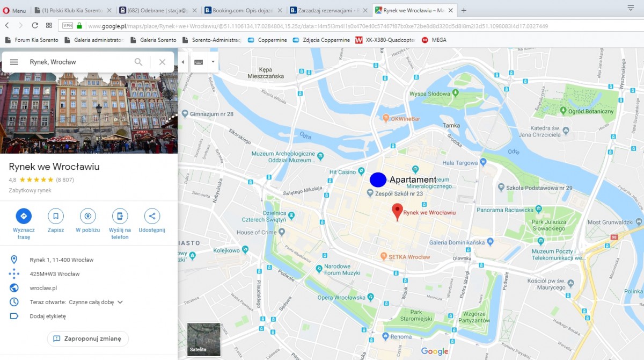Click the Ogród Botaniczny map marker
The image size is (644, 360).
tap(563, 111)
